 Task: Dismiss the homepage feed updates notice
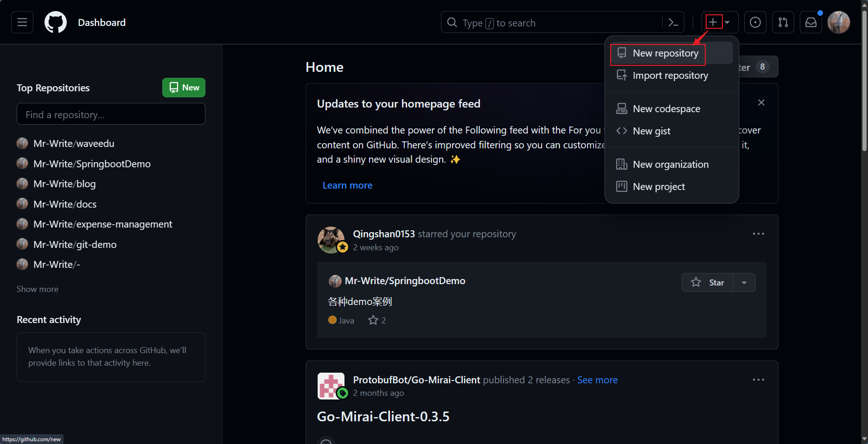tap(761, 102)
